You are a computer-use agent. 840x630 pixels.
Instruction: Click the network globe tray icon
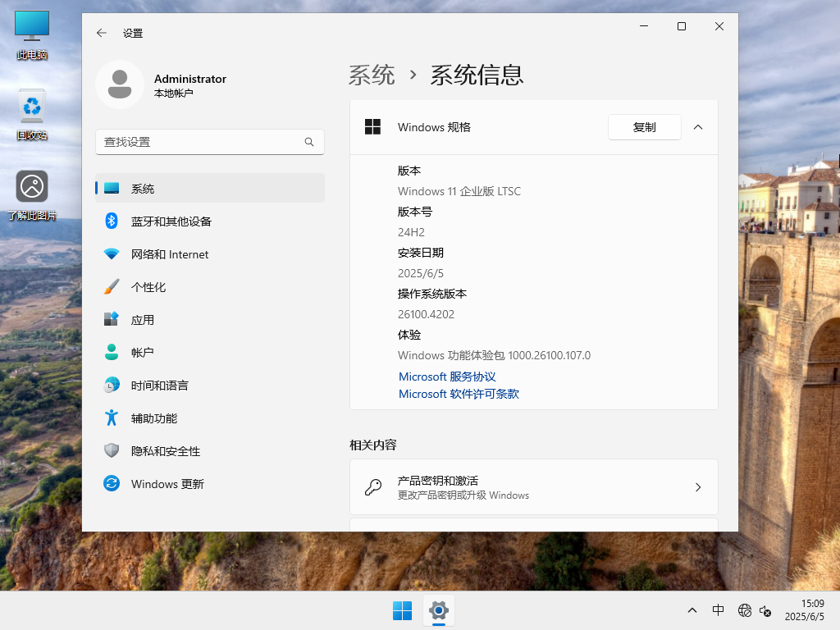tap(744, 610)
